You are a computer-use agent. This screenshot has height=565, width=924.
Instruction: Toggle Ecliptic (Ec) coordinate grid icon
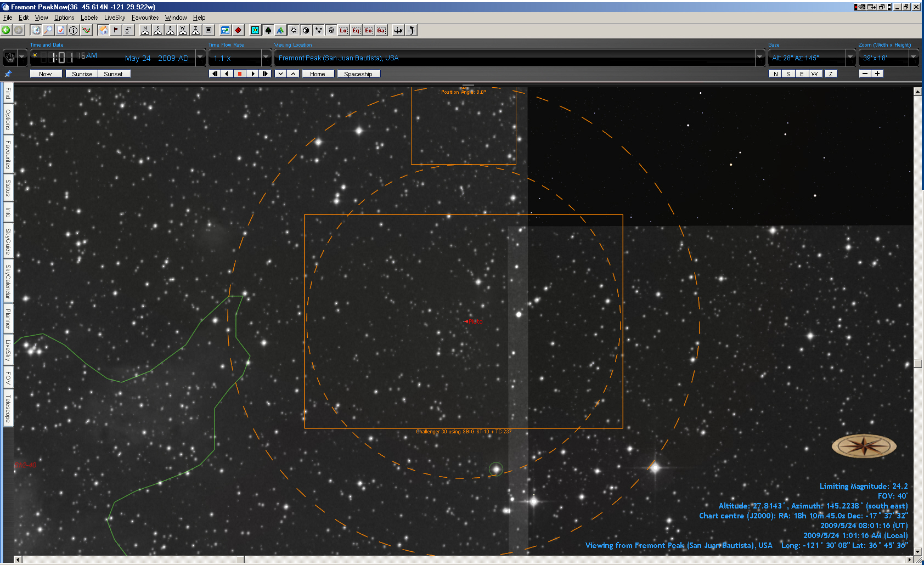[x=369, y=30]
